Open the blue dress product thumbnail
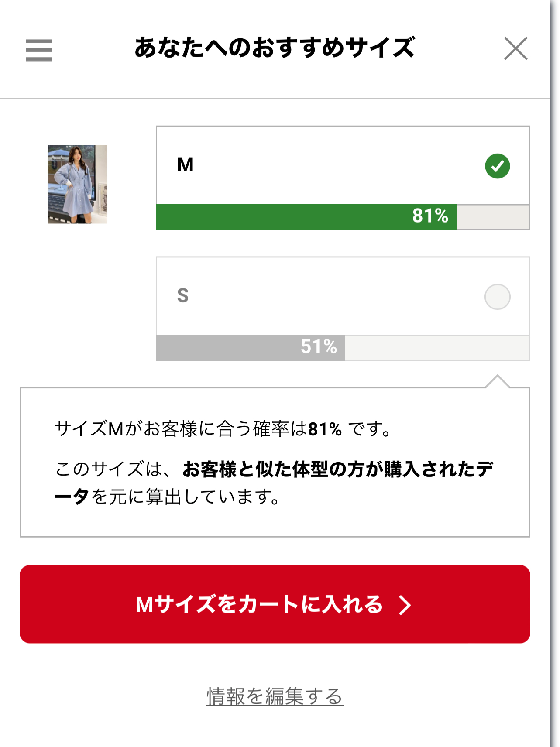Image resolution: width=560 pixels, height=747 pixels. (77, 184)
